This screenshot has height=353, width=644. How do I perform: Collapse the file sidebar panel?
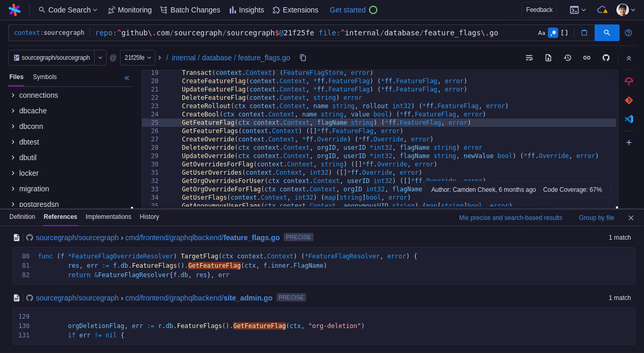(127, 78)
